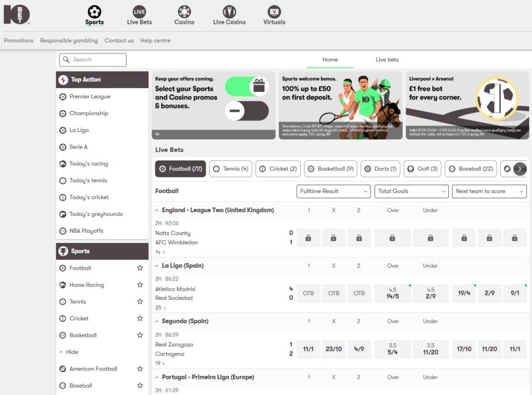Select the Baseball (22) filter tab
This screenshot has width=532, height=395.
(471, 169)
